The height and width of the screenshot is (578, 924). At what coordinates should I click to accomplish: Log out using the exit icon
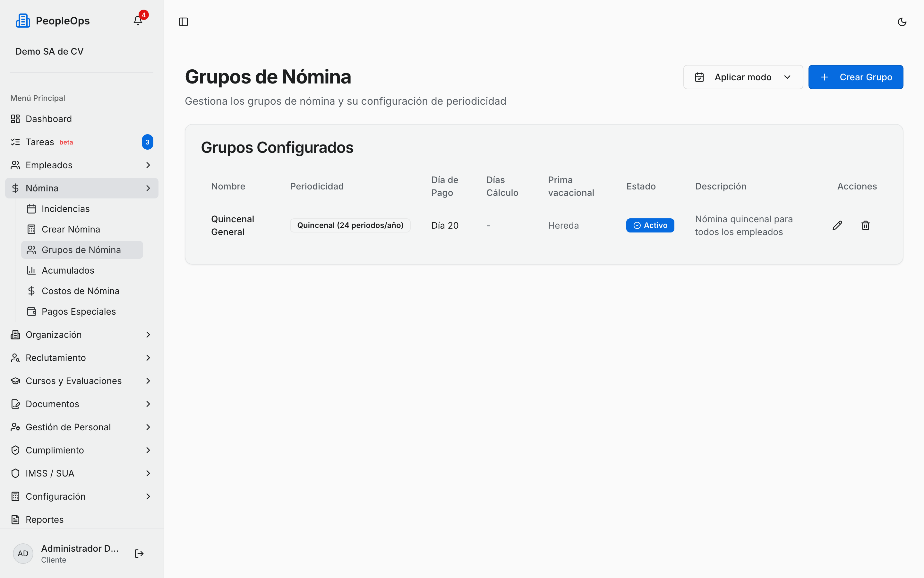139,554
